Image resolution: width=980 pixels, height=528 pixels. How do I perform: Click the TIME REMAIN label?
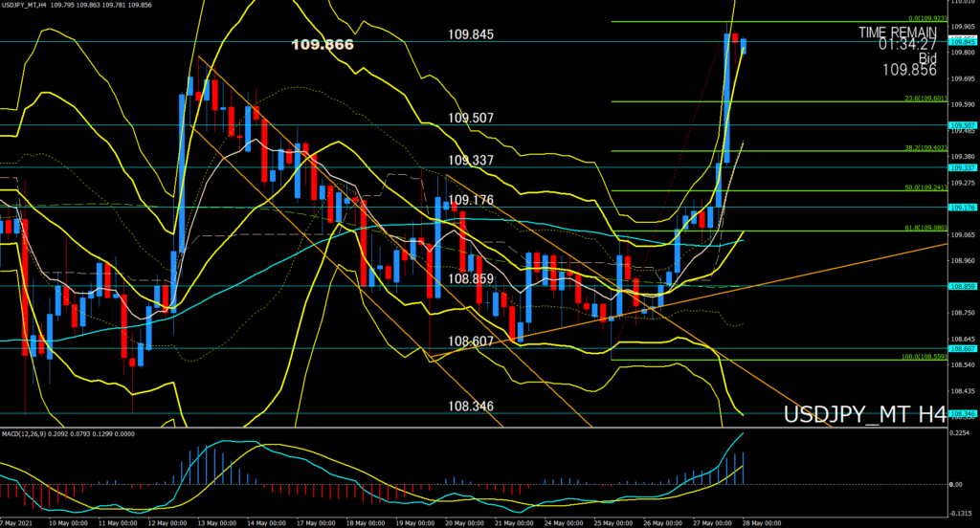click(x=898, y=33)
